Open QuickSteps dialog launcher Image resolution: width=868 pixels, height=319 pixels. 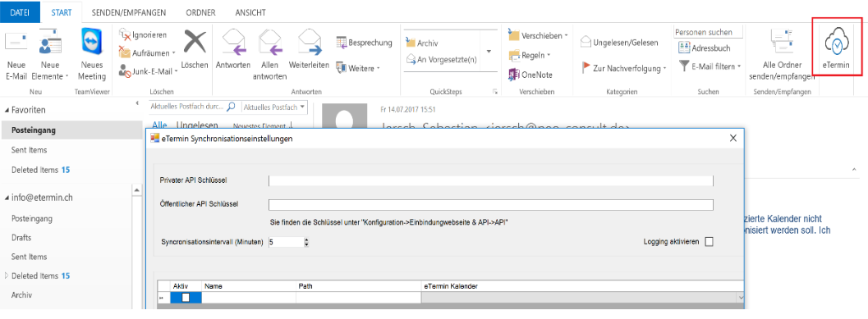pyautogui.click(x=494, y=92)
